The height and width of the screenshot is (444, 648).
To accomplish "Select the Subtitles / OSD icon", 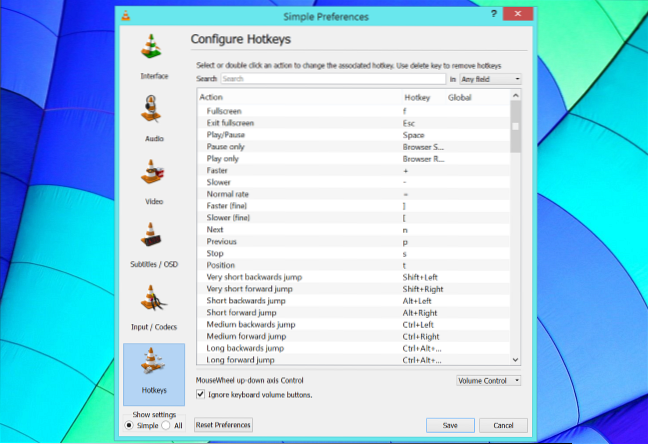I will click(x=153, y=237).
